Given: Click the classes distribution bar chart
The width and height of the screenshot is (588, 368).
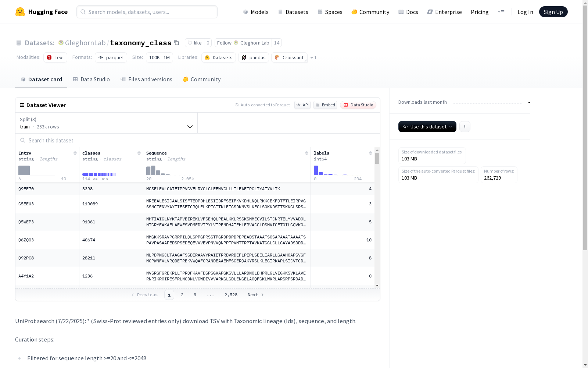Looking at the screenshot, I should click(99, 174).
